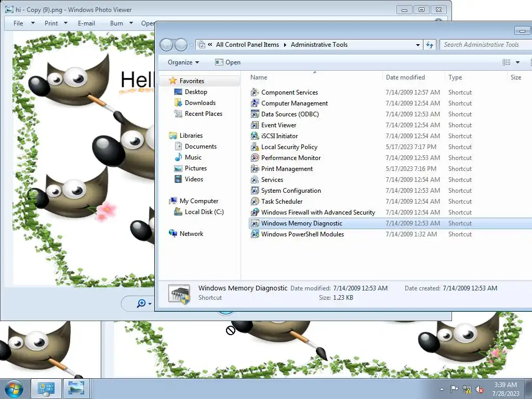The image size is (532, 399).
Task: Sort by the Date modified column header
Action: pos(414,77)
